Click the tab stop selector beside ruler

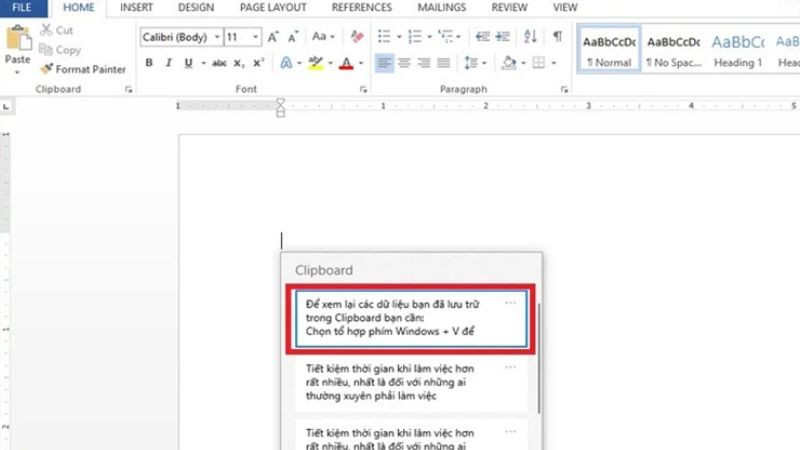[x=6, y=107]
